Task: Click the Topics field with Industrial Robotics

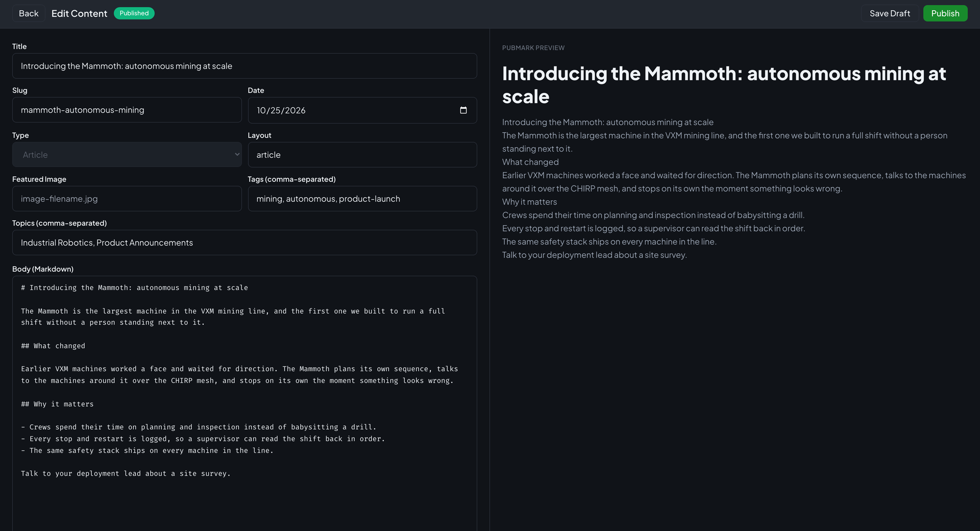Action: coord(244,243)
